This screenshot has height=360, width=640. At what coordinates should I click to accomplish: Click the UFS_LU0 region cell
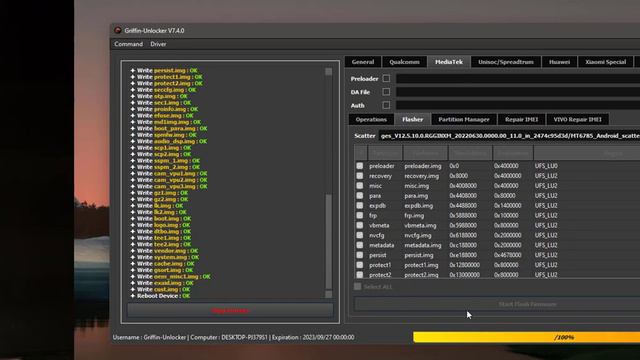click(x=546, y=166)
